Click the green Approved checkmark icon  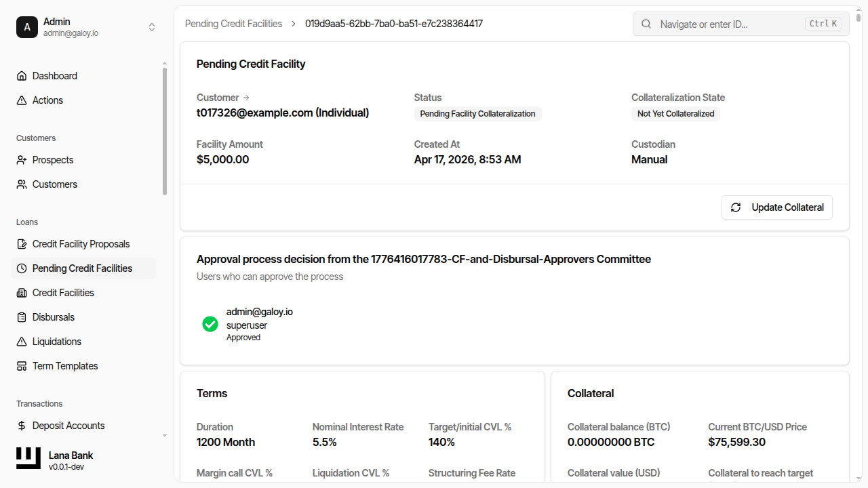point(210,324)
